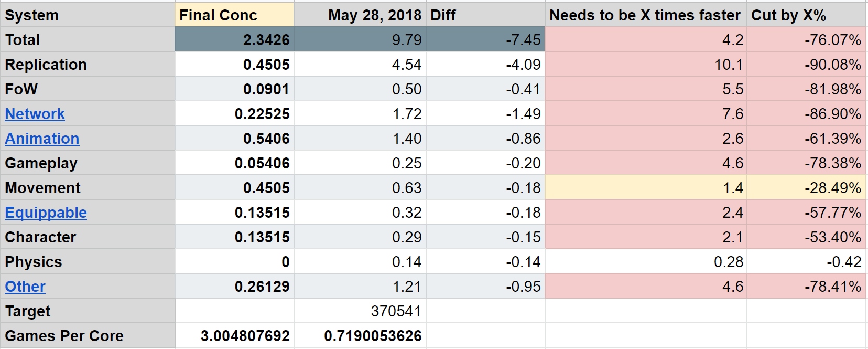
Task: Select the Character -53.40% cell
Action: tap(806, 237)
